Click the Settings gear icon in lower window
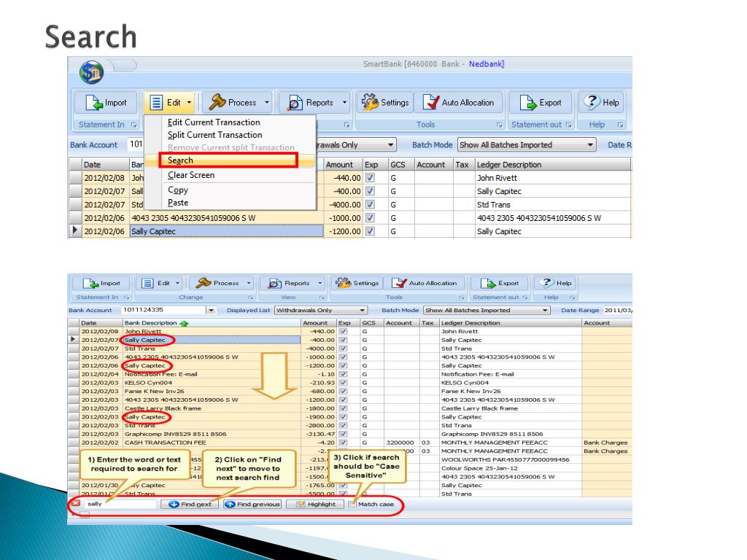747x560 pixels. coord(343,283)
